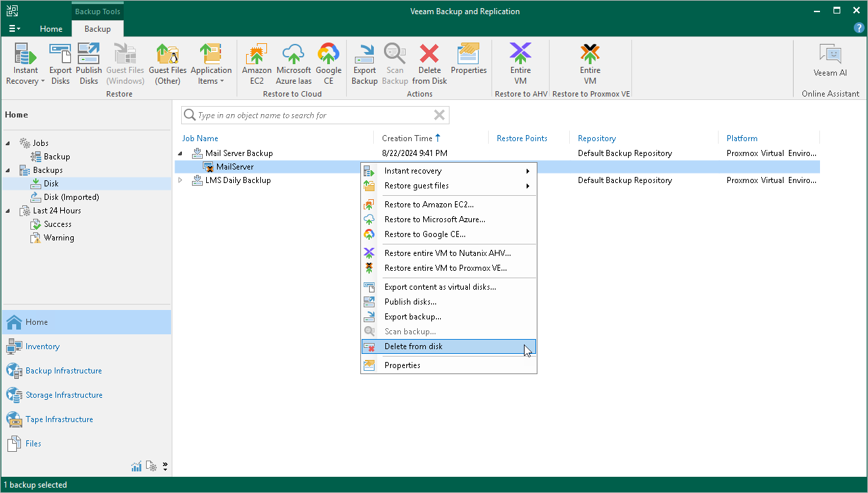This screenshot has height=493, width=868.
Task: Sort by the Job Name column header
Action: tap(200, 138)
